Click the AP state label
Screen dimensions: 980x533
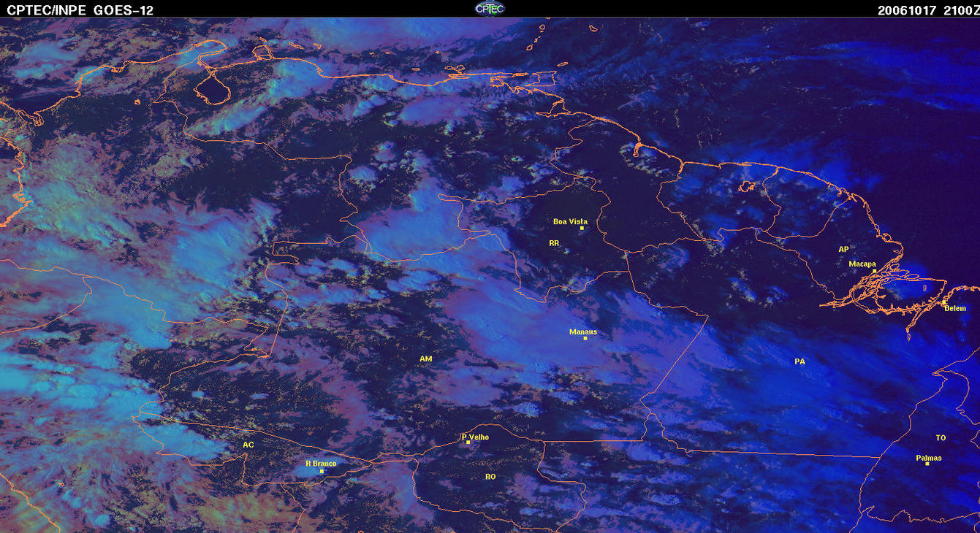(843, 249)
